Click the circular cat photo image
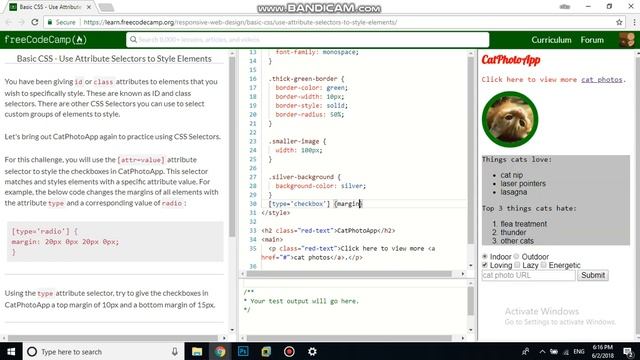Image resolution: width=640 pixels, height=360 pixels. point(510,119)
